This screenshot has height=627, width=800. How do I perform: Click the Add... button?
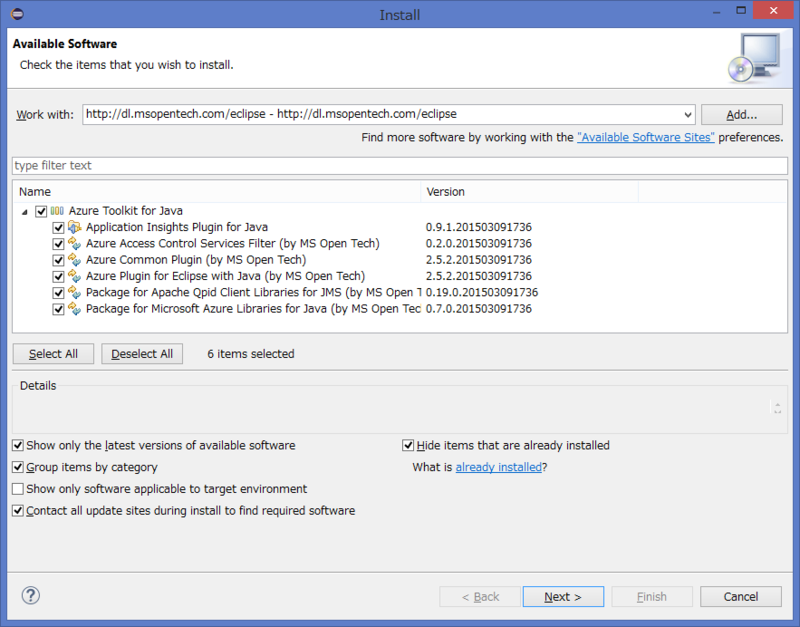click(741, 115)
